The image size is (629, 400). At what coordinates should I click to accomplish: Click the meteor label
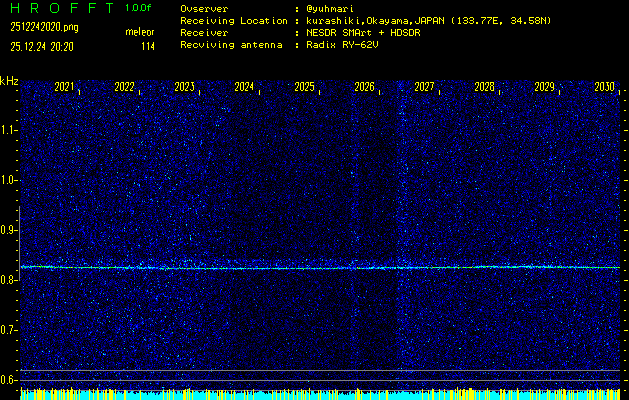click(139, 33)
